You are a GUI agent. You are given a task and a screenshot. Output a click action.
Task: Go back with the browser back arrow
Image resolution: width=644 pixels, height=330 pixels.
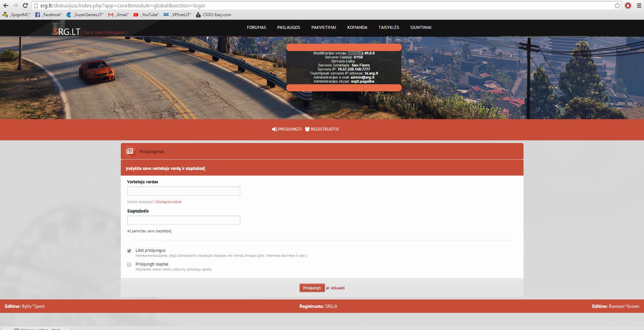pos(6,5)
